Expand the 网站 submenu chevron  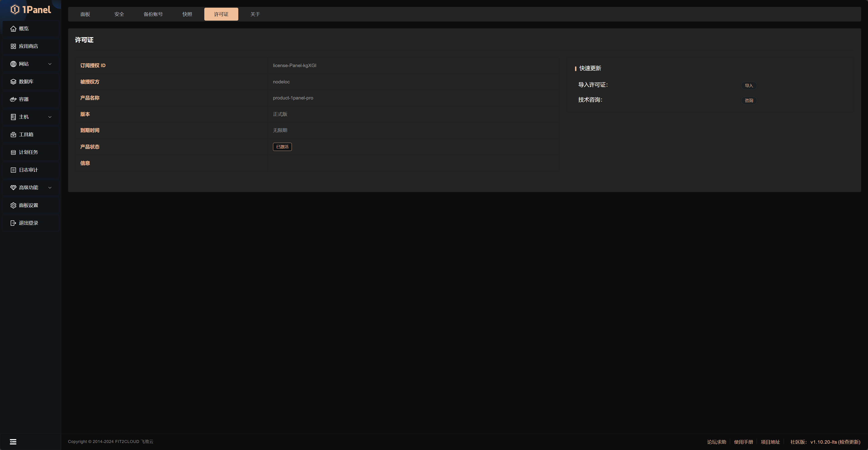coord(50,64)
